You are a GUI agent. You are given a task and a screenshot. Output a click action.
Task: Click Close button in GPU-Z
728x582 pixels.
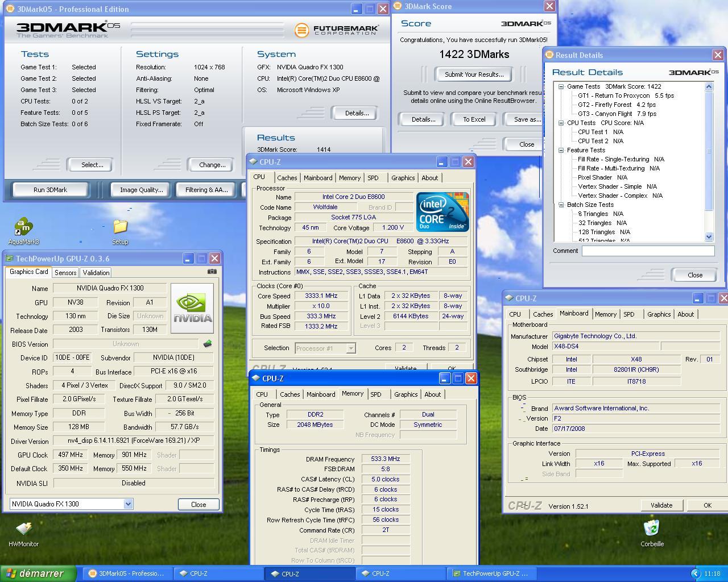point(198,504)
